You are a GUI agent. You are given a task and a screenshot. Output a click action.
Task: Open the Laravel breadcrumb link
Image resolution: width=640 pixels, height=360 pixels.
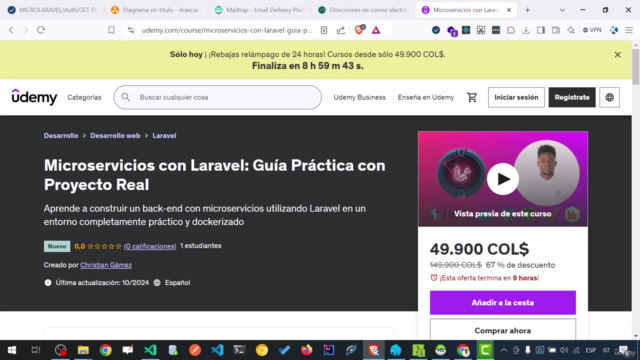pyautogui.click(x=164, y=136)
